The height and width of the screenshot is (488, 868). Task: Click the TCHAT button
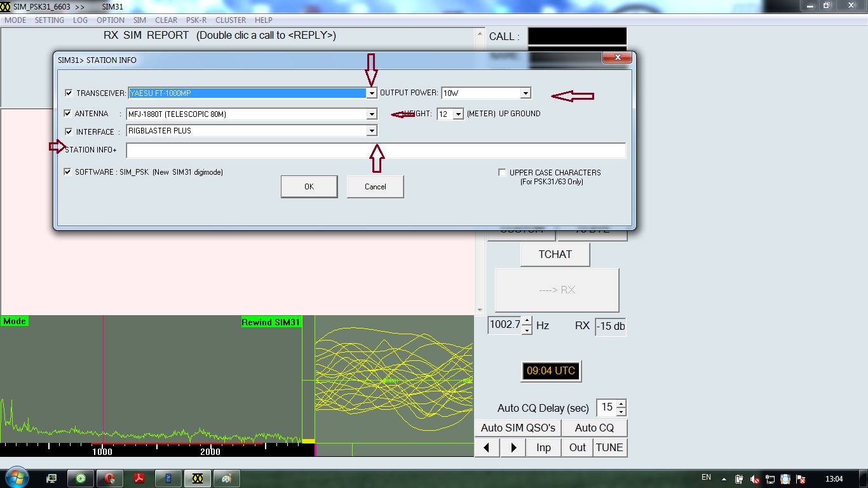(555, 254)
